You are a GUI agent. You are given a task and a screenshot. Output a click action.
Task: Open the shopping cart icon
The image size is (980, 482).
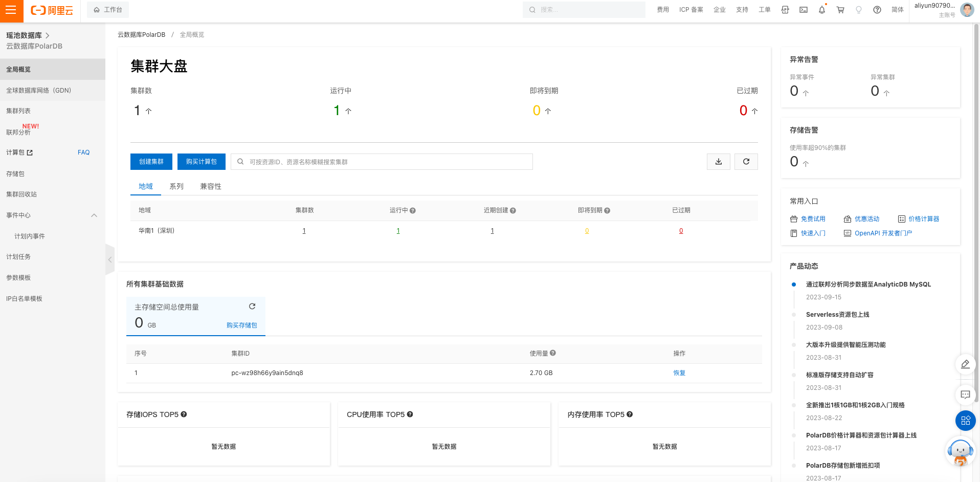coord(840,10)
